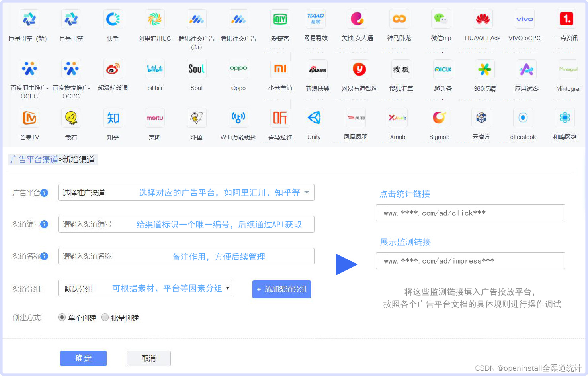The image size is (588, 376).
Task: Click the 网易有道智选 icon
Action: click(x=359, y=69)
